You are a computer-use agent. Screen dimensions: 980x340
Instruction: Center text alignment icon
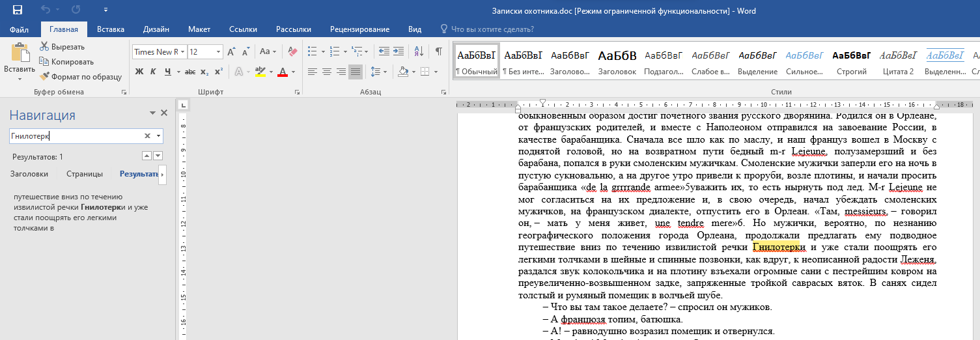point(327,72)
